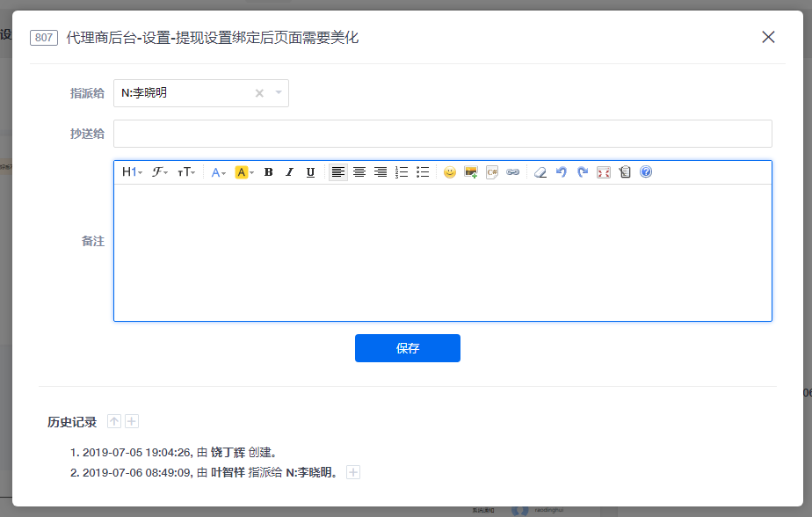
Task: Click the 保存 save button
Action: (407, 348)
